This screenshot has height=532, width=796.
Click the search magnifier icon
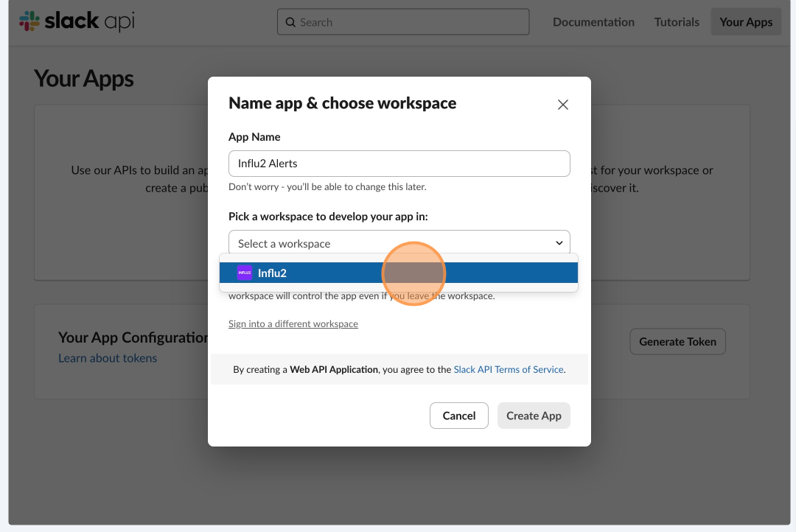point(290,22)
